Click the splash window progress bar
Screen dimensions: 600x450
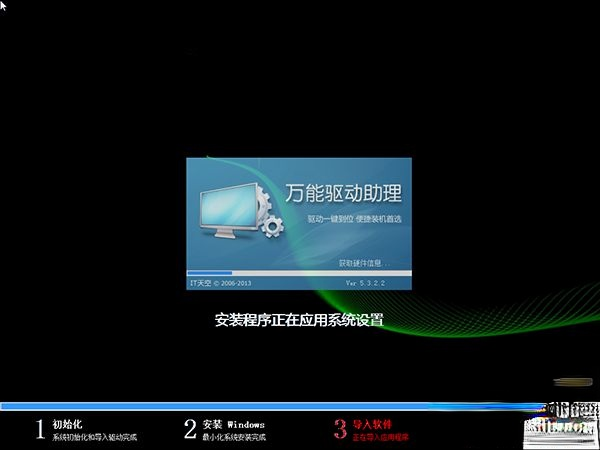[299, 273]
